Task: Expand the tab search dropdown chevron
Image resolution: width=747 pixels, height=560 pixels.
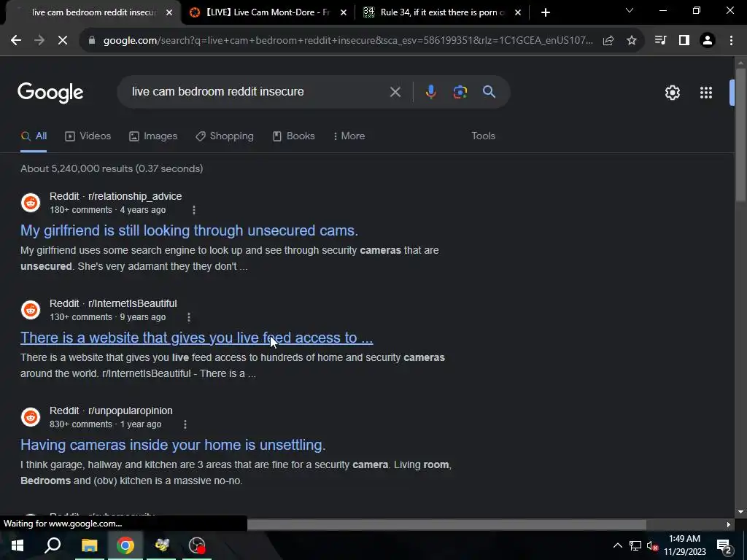Action: point(630,10)
